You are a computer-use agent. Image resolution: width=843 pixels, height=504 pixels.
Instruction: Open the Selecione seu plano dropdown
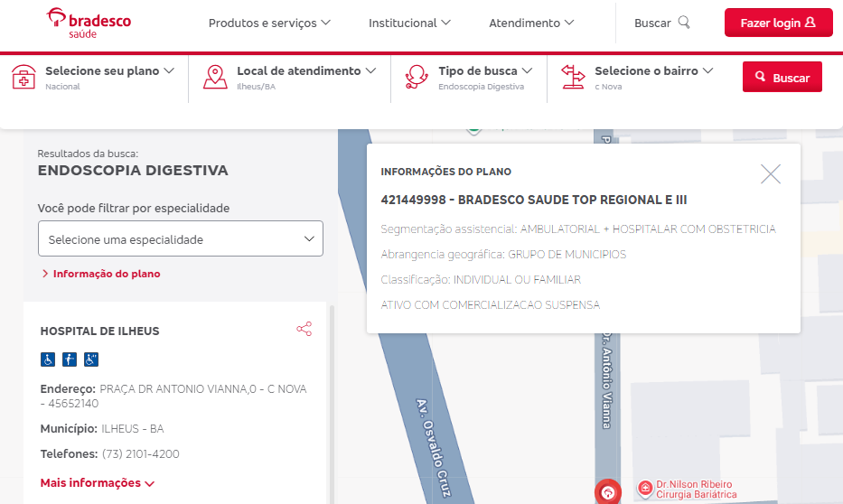pos(109,70)
